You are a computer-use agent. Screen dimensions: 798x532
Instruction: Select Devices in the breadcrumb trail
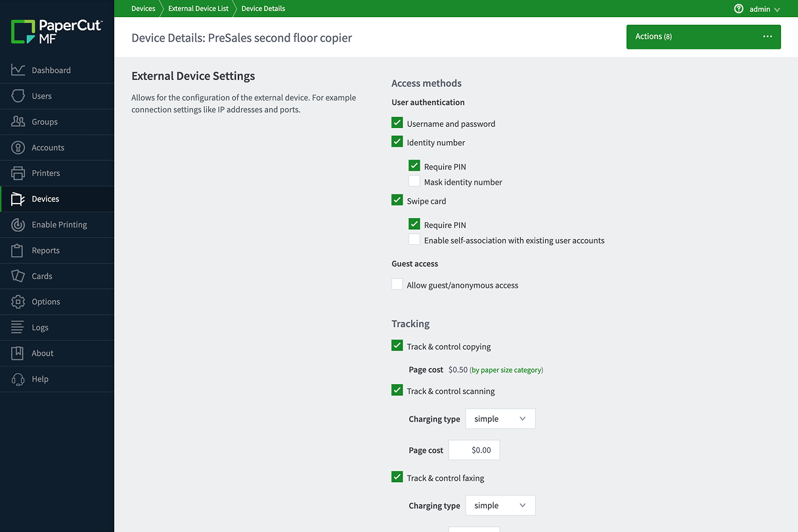[143, 9]
